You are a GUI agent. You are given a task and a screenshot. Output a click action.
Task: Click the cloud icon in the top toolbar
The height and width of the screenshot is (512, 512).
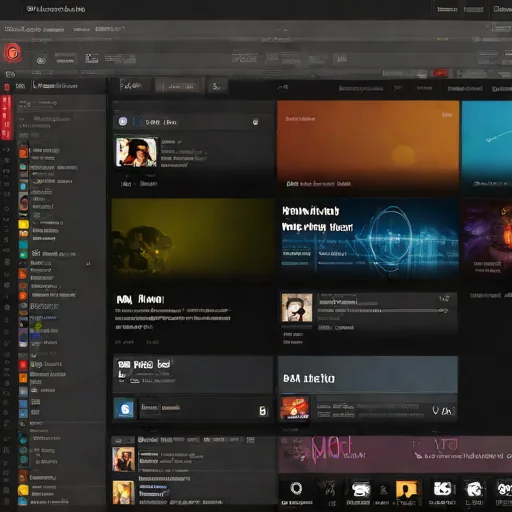[x=41, y=60]
